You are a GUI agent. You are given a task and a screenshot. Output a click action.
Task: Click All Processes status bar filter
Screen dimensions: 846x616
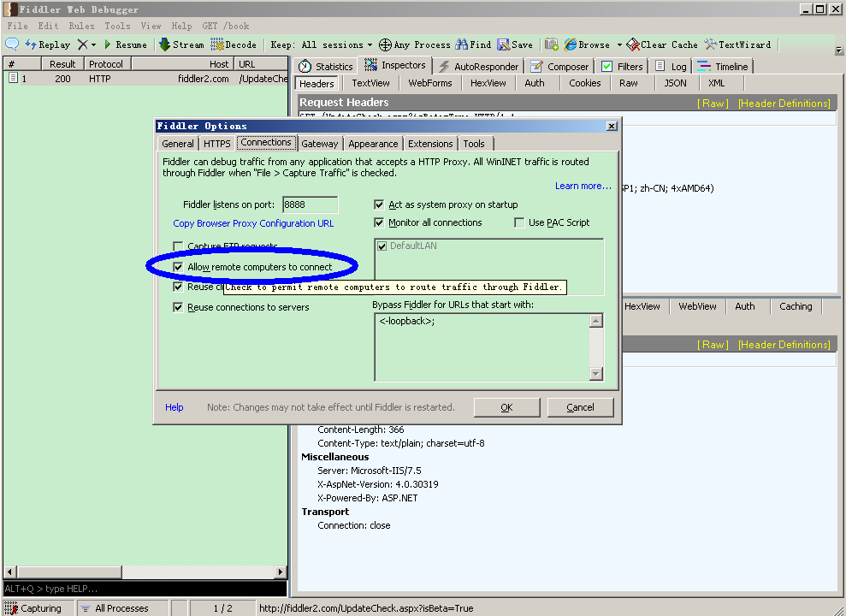122,608
